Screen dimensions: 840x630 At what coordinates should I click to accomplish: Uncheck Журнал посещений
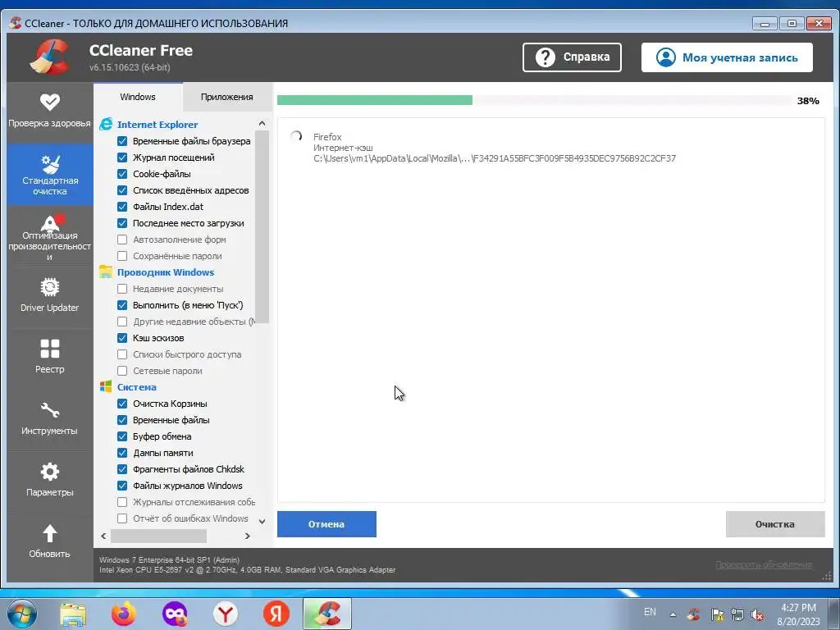[x=122, y=157]
